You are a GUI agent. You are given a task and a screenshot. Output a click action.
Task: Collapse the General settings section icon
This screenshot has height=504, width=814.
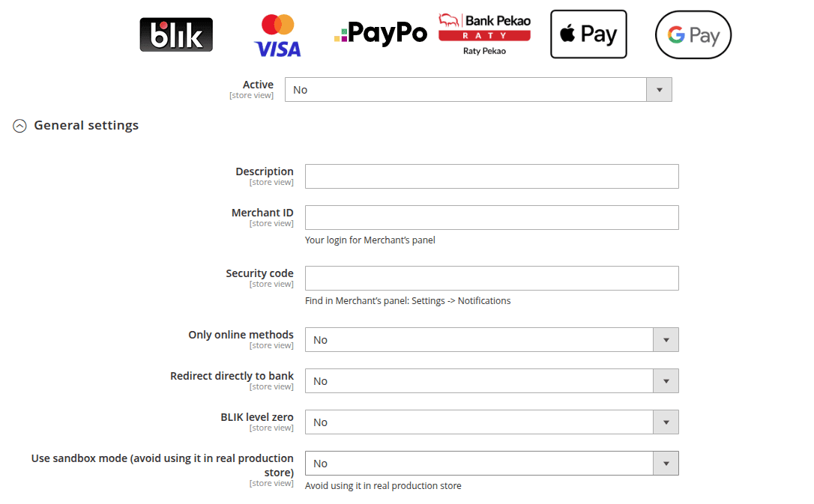click(x=20, y=127)
